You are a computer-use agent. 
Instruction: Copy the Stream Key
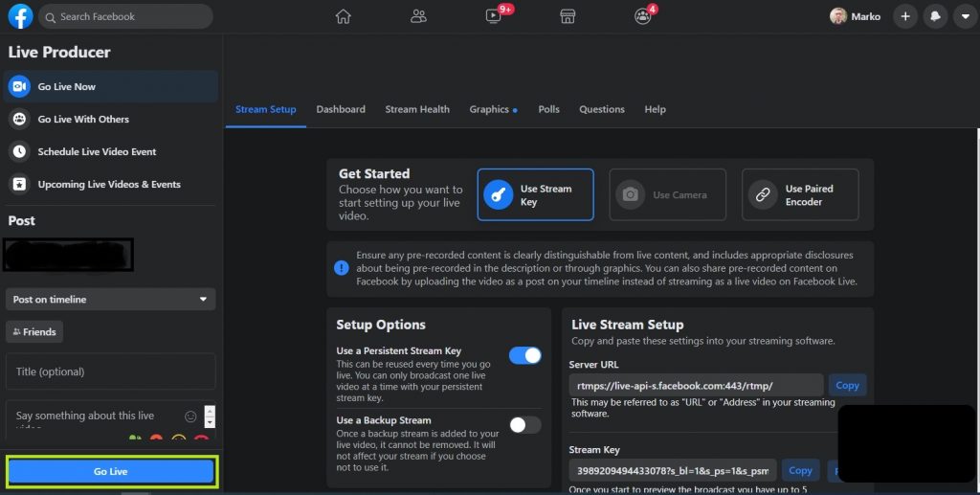point(800,471)
